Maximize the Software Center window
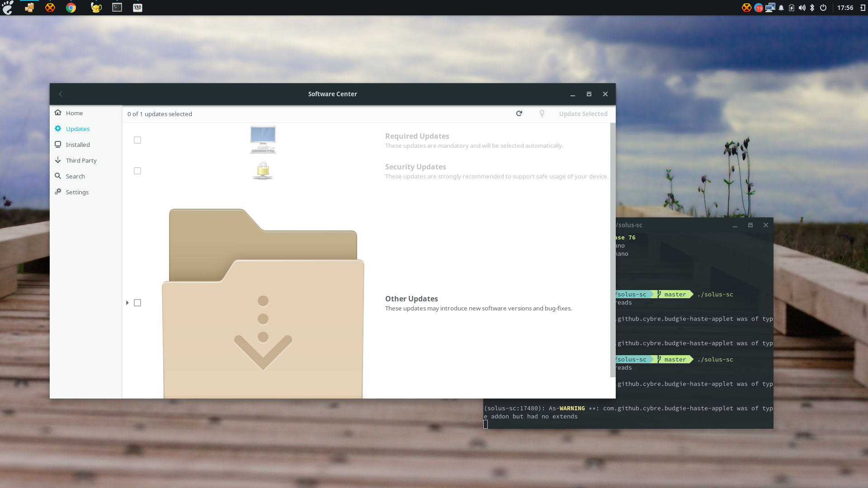The image size is (868, 488). (589, 94)
